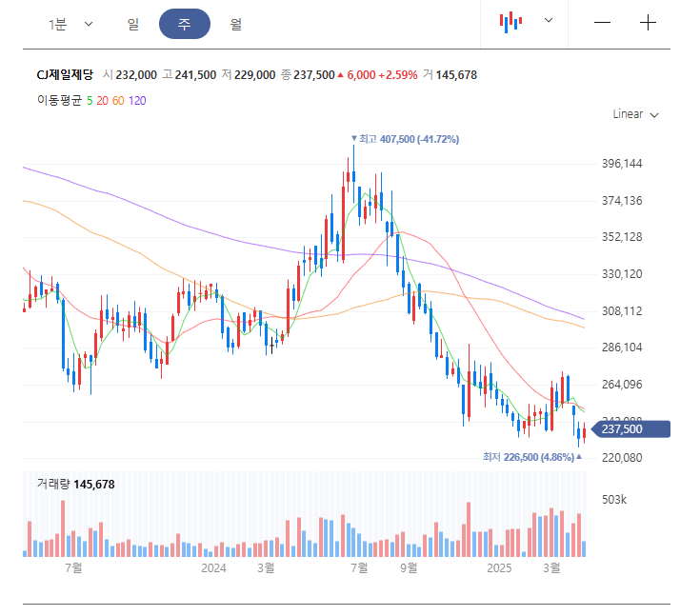Click the candlestick chart type icon
Viewport: 680px width, 616px height.
[510, 22]
